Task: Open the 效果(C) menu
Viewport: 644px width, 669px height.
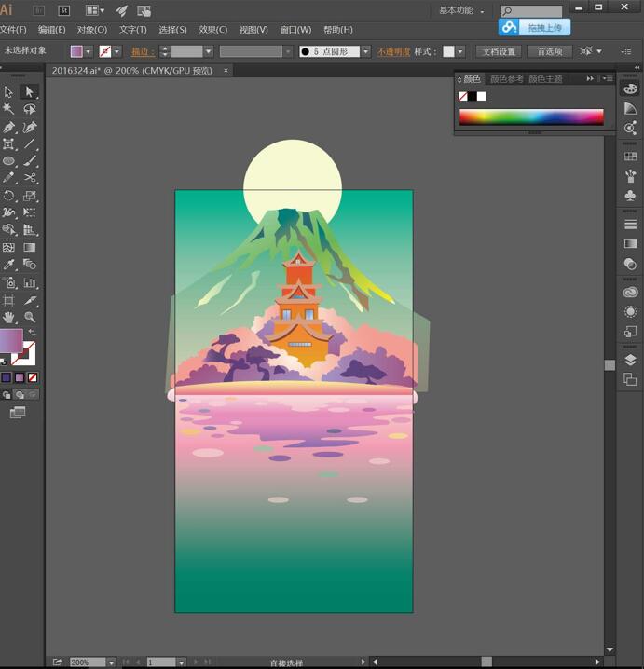Action: click(x=213, y=30)
